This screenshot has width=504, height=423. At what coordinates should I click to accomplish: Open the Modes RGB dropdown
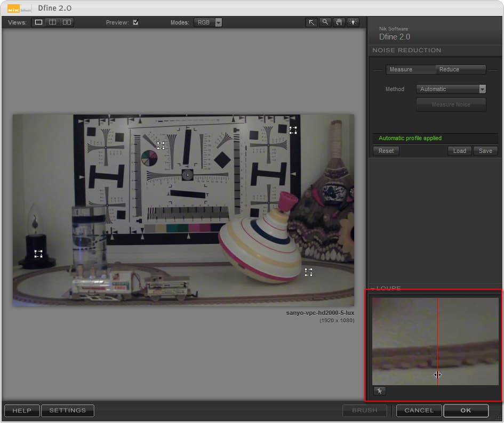click(x=208, y=22)
